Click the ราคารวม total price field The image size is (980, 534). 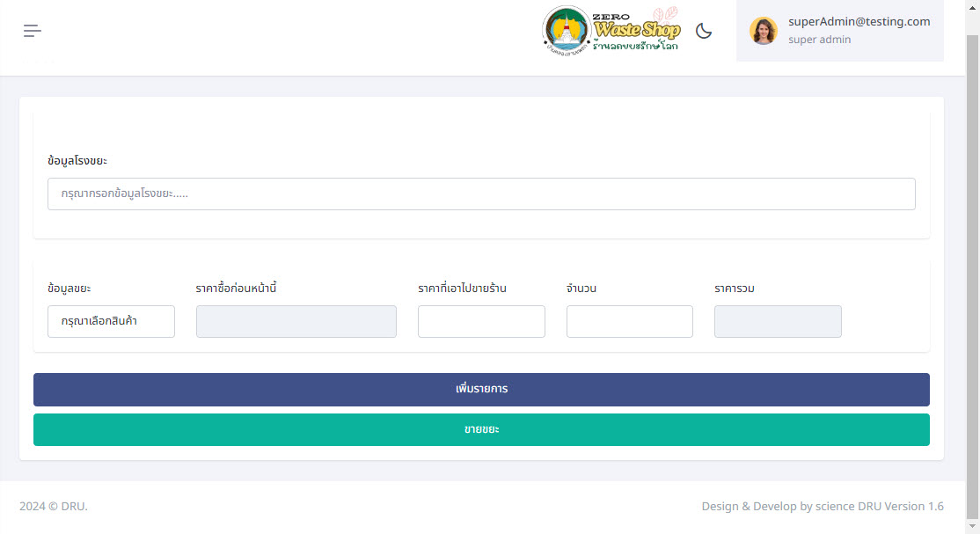tap(778, 322)
